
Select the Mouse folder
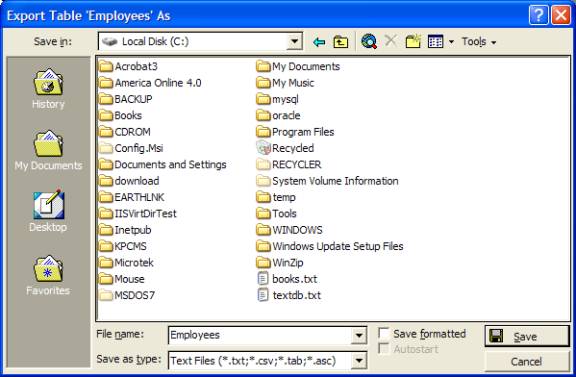[122, 279]
